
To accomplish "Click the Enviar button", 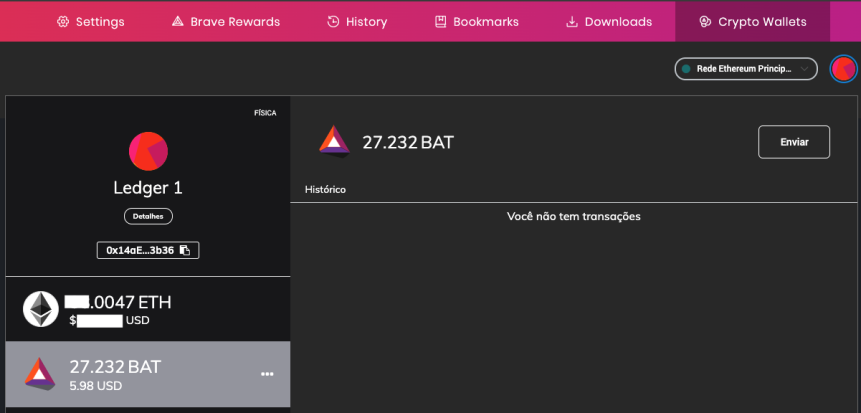I will [x=794, y=142].
